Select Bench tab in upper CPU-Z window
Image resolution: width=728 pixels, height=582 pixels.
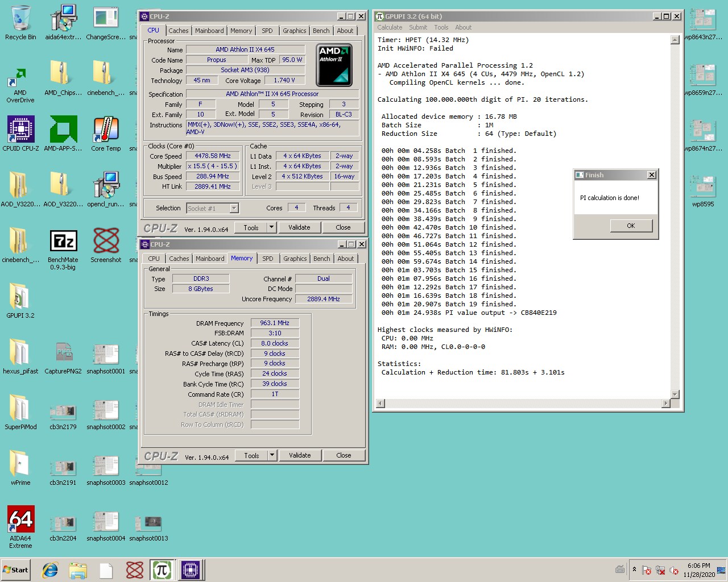(x=321, y=31)
